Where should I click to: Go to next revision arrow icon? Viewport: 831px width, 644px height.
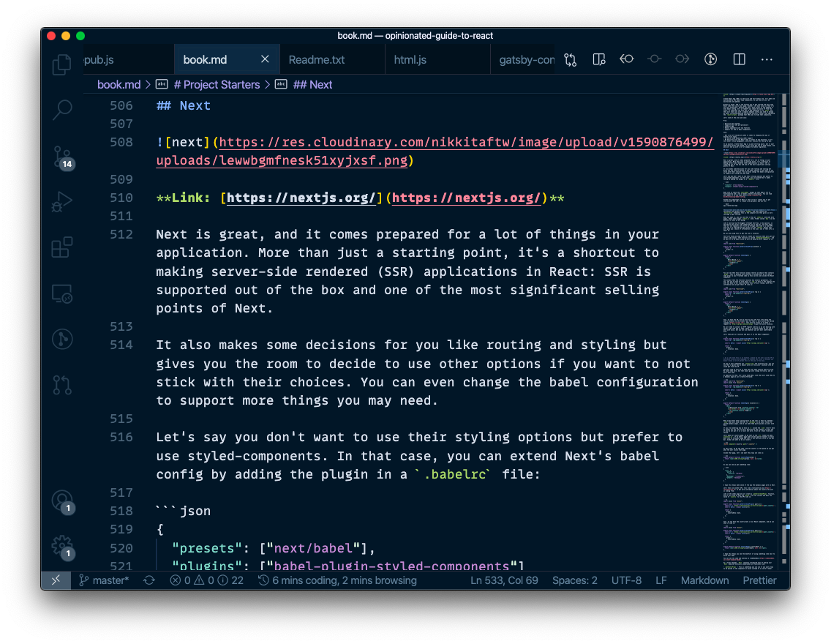point(682,59)
